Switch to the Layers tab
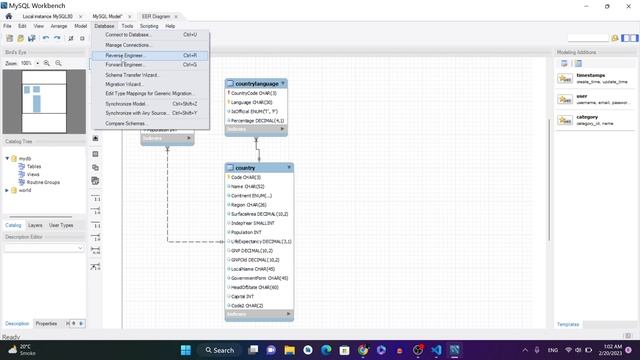This screenshot has width=640, height=360. (35, 225)
